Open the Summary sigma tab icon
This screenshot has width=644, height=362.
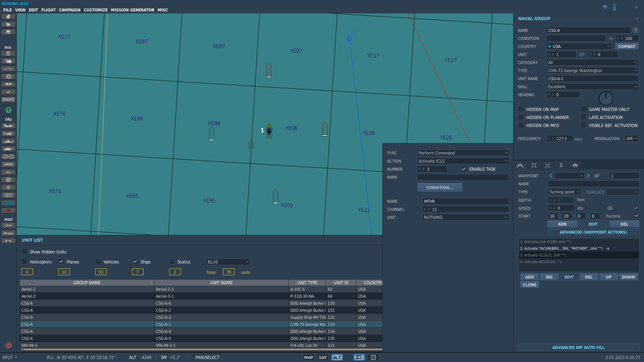pos(561,166)
